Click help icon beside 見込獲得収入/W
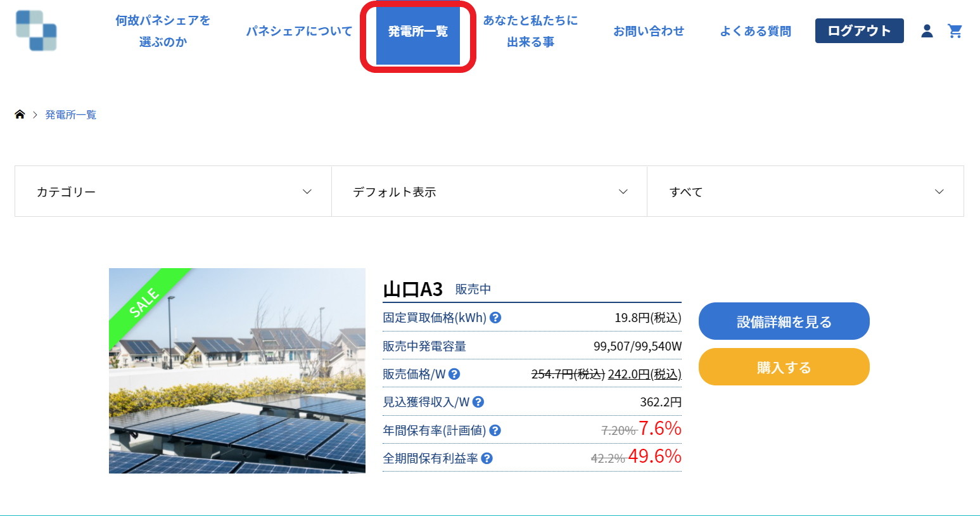This screenshot has height=516, width=980. pyautogui.click(x=478, y=402)
